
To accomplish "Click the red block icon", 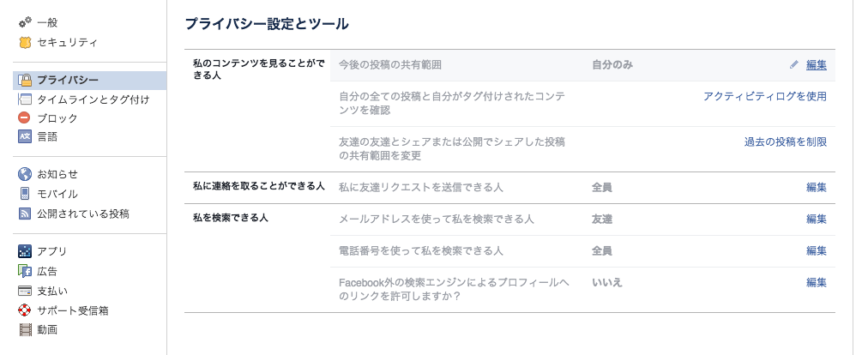I will pyautogui.click(x=25, y=117).
